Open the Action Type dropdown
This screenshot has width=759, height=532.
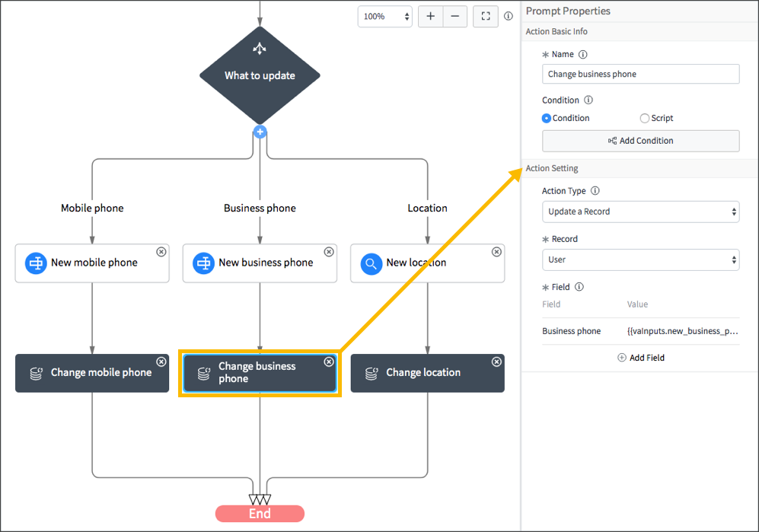click(640, 212)
